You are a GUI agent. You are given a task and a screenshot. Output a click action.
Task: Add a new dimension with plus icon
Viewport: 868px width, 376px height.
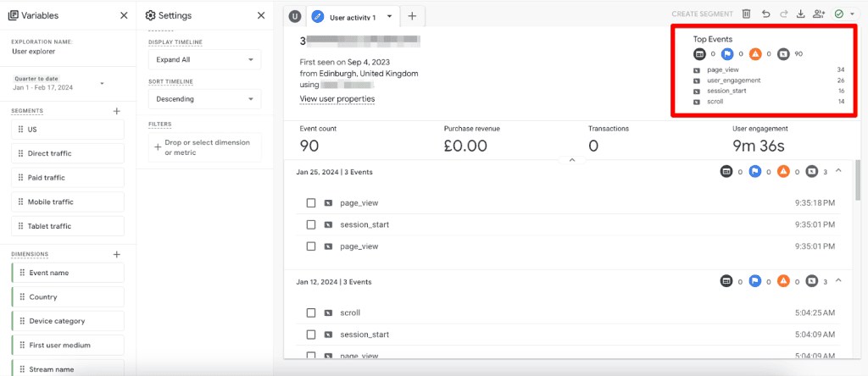(x=117, y=254)
